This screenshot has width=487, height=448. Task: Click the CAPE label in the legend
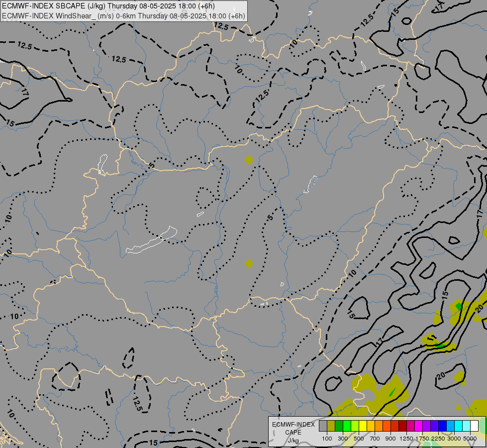click(293, 433)
